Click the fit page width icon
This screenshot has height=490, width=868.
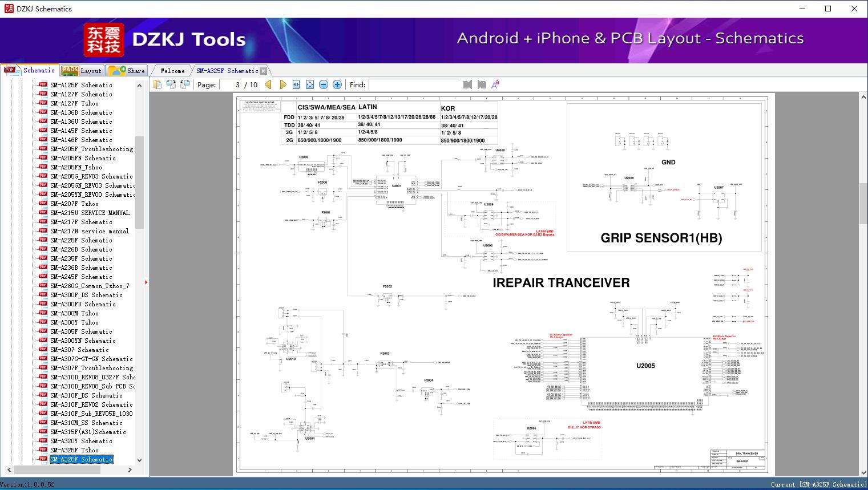pos(296,84)
